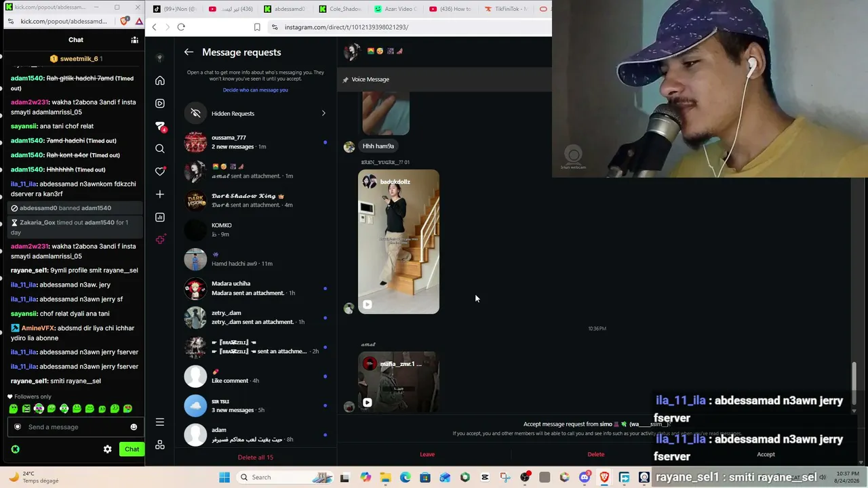This screenshot has height=488, width=868.
Task: Bookmark the Instagram page
Action: click(257, 27)
